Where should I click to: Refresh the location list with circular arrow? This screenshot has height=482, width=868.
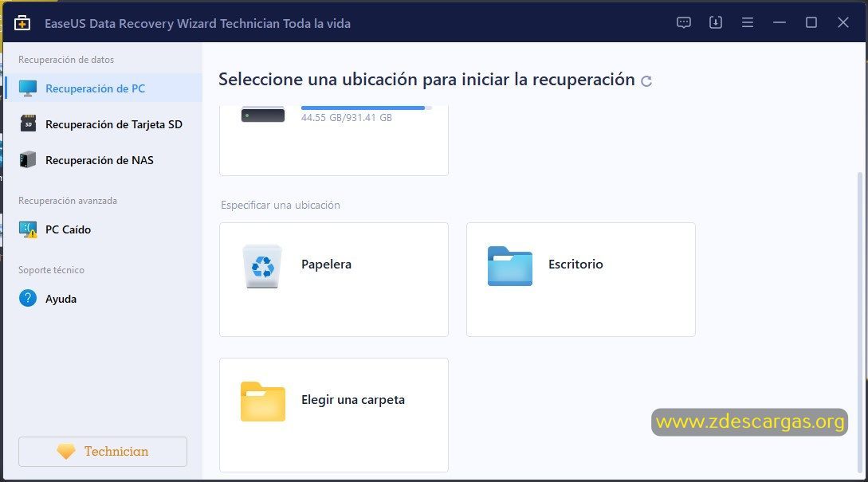tap(646, 81)
